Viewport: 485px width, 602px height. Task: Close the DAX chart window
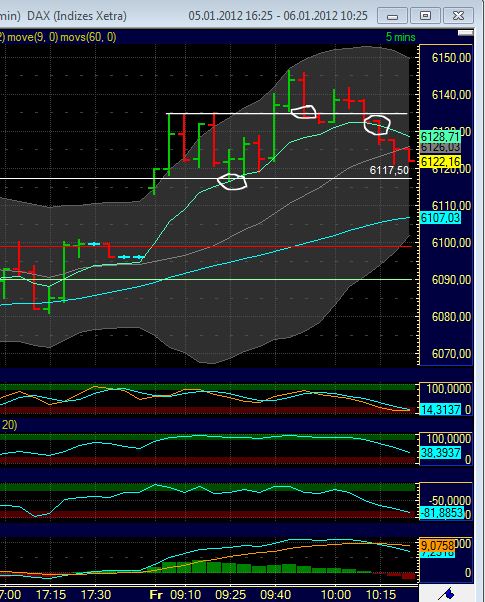coord(458,16)
